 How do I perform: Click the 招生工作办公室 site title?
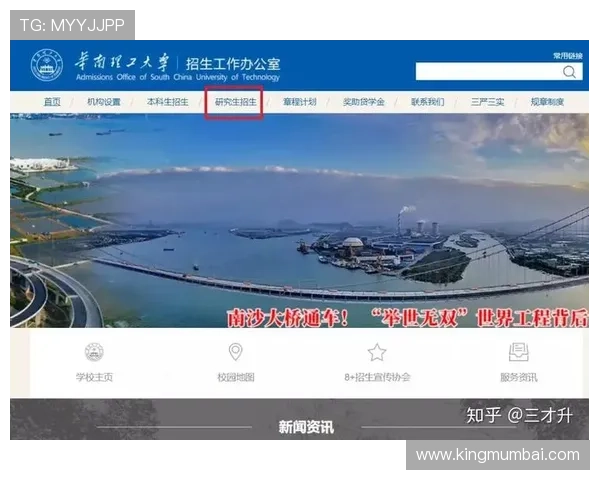click(x=233, y=64)
